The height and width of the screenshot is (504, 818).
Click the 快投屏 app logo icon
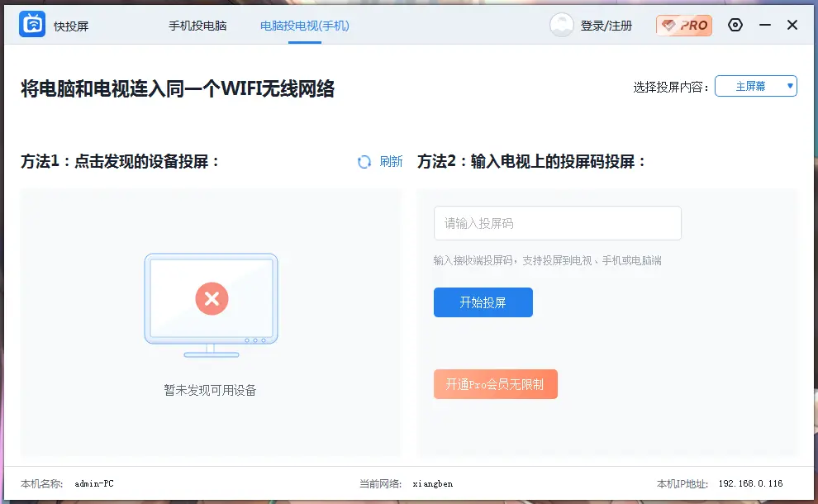click(32, 24)
